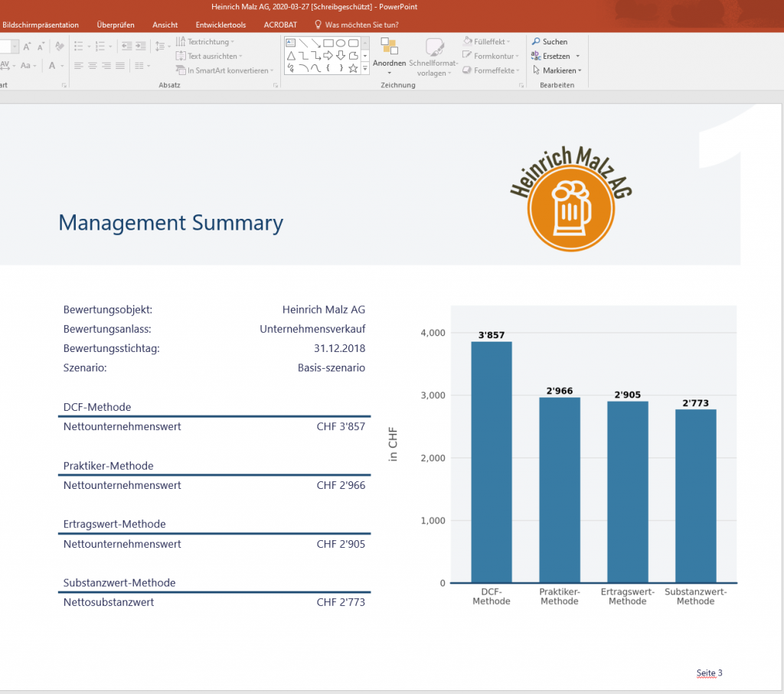The image size is (784, 694).
Task: Clear all formatting eraser icon
Action: (60, 47)
